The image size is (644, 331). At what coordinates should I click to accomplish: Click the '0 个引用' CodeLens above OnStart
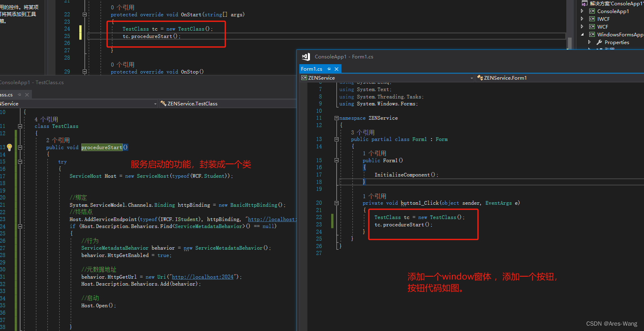(123, 7)
